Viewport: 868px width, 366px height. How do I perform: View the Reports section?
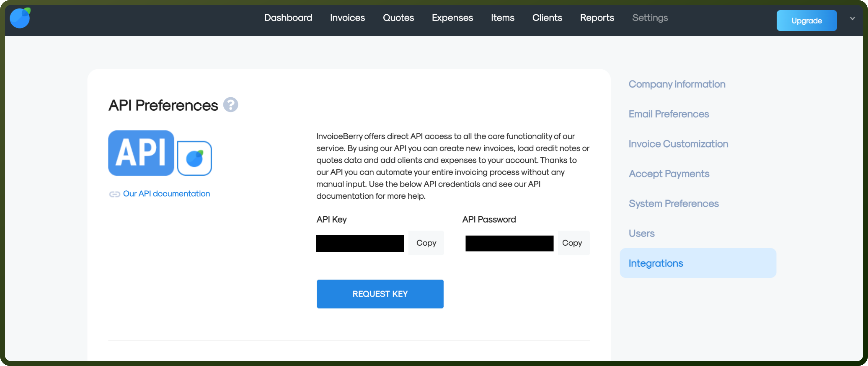point(597,18)
